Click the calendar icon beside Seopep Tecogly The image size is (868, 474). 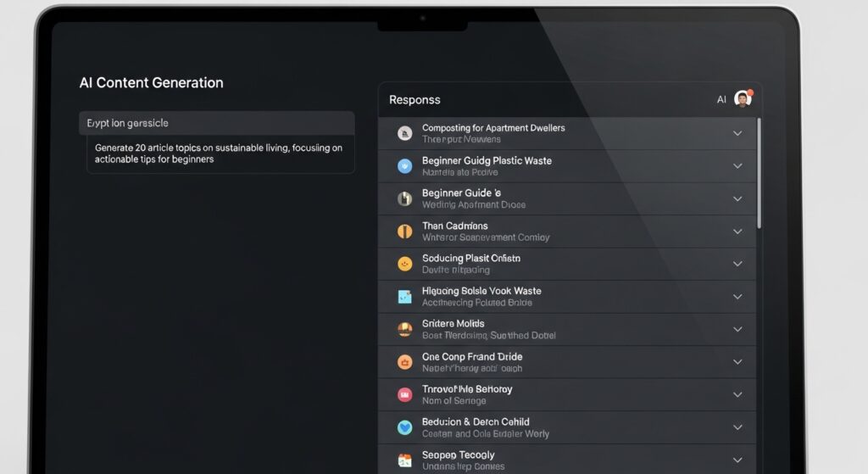(405, 460)
